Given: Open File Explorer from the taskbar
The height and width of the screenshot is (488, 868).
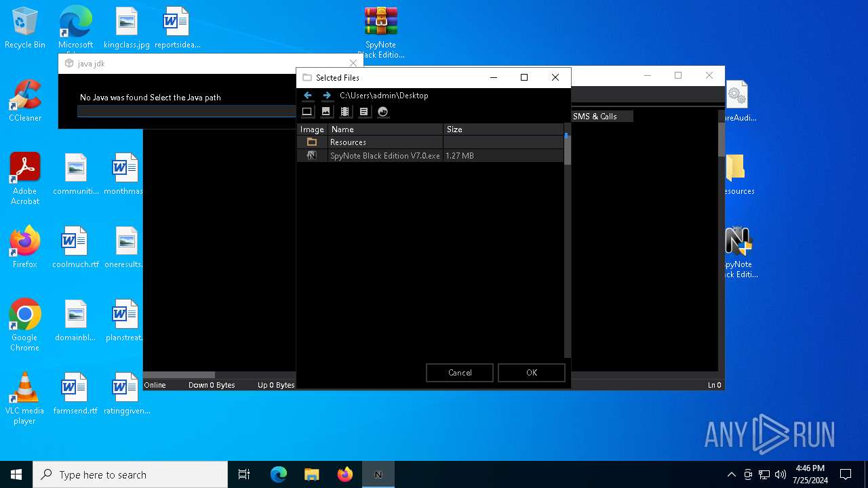Looking at the screenshot, I should click(x=312, y=474).
